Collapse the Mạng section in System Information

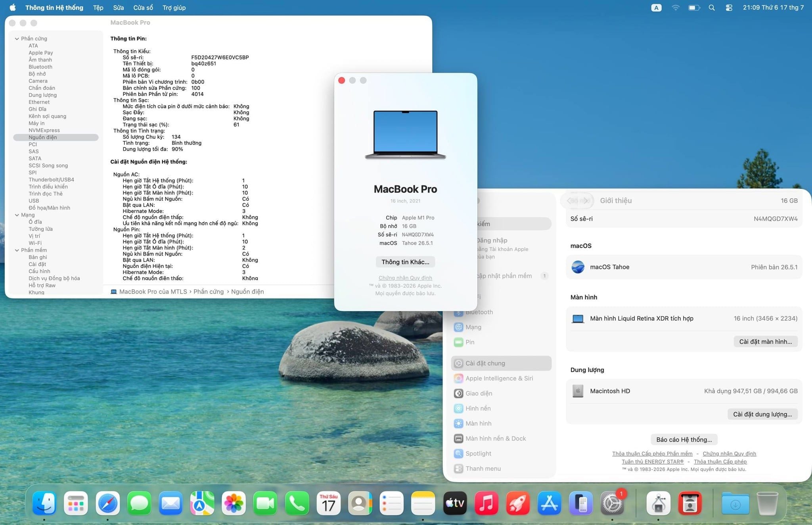coord(17,215)
